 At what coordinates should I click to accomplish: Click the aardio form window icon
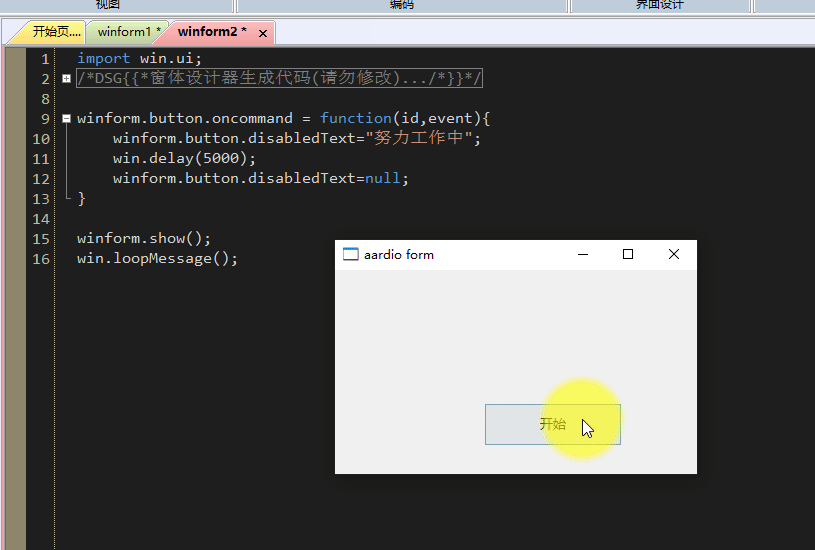point(350,254)
